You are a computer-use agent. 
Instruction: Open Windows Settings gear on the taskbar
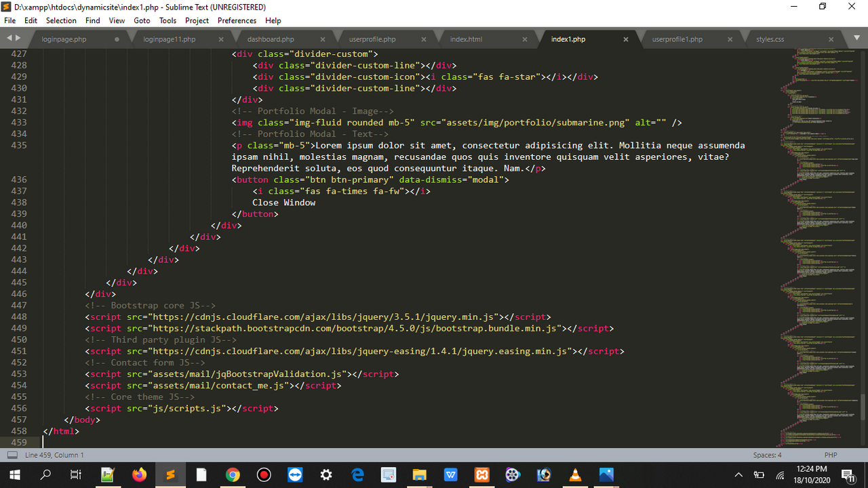[x=326, y=474]
